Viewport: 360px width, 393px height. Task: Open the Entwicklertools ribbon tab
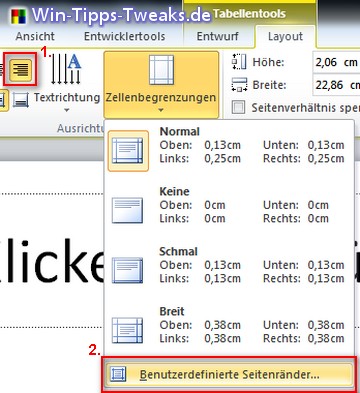(x=124, y=36)
